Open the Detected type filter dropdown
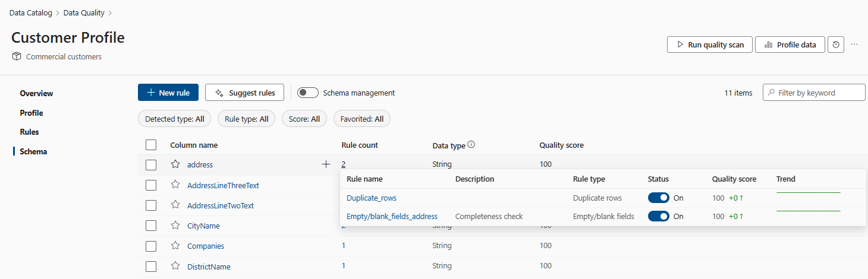868x279 pixels. point(175,119)
